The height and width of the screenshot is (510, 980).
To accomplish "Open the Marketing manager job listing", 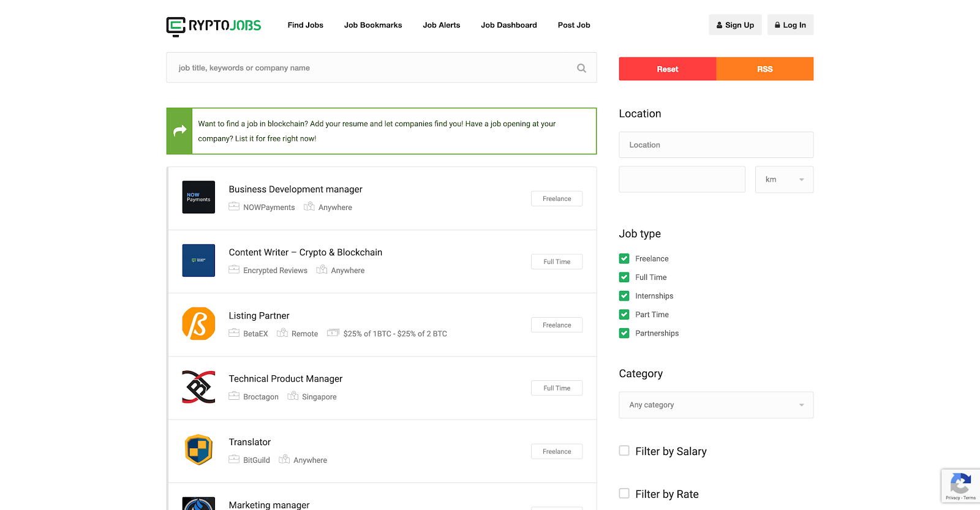I will [269, 505].
